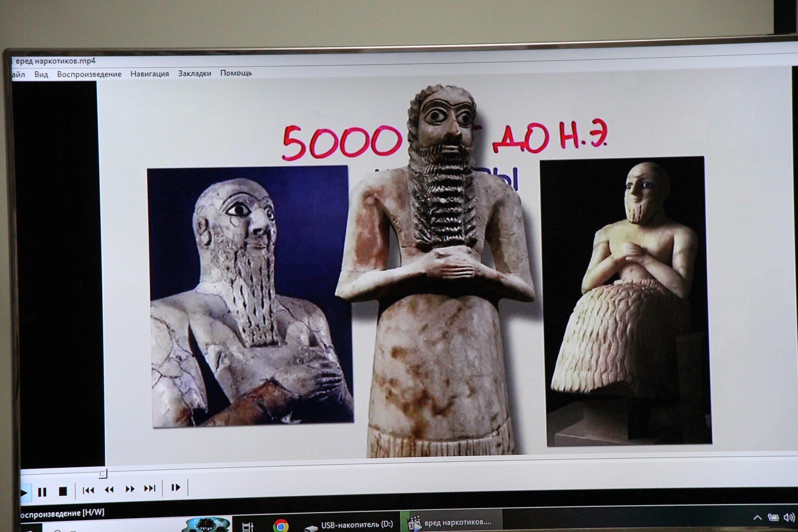798x532 pixels.
Task: Click the Play button
Action: point(24,493)
